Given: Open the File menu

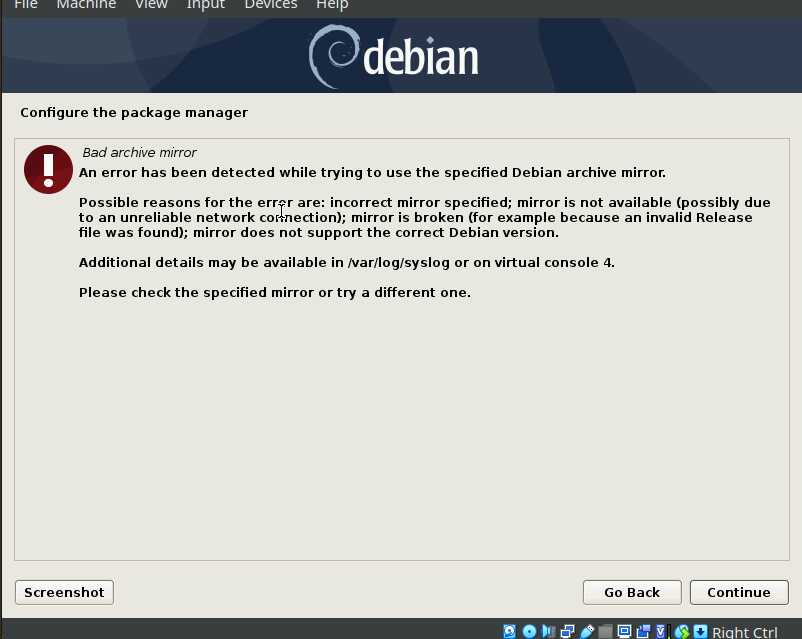Looking at the screenshot, I should point(26,5).
